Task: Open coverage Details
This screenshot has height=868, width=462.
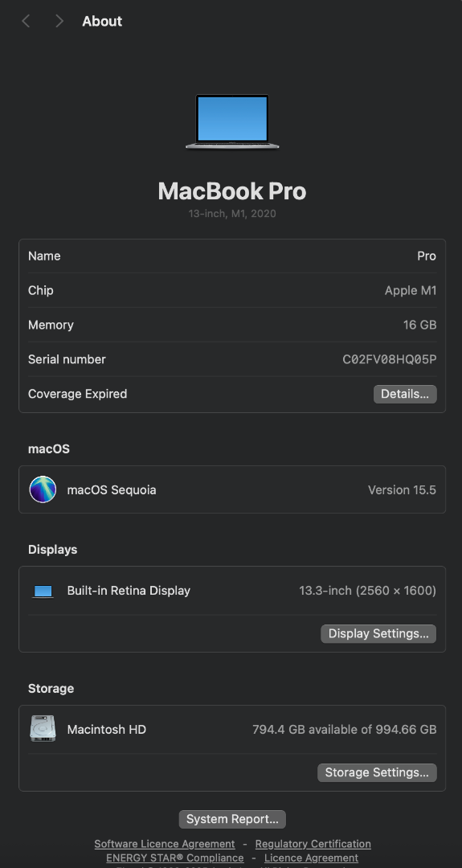Action: [405, 394]
